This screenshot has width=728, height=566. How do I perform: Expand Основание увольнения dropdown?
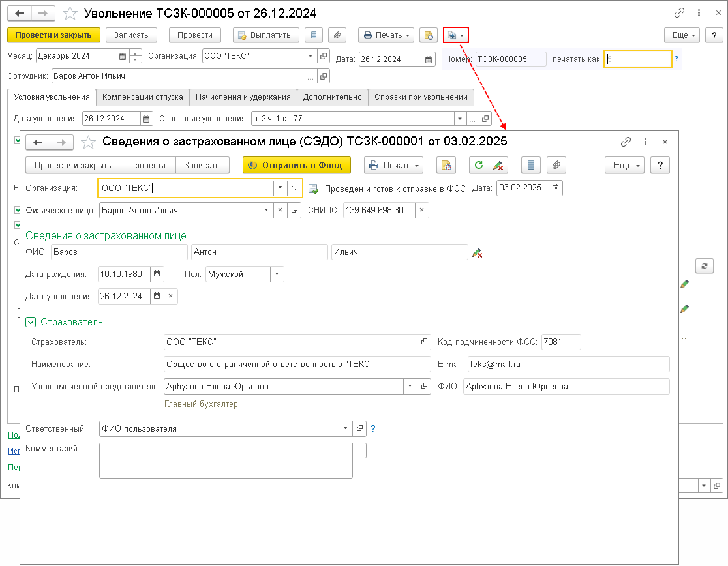click(460, 119)
